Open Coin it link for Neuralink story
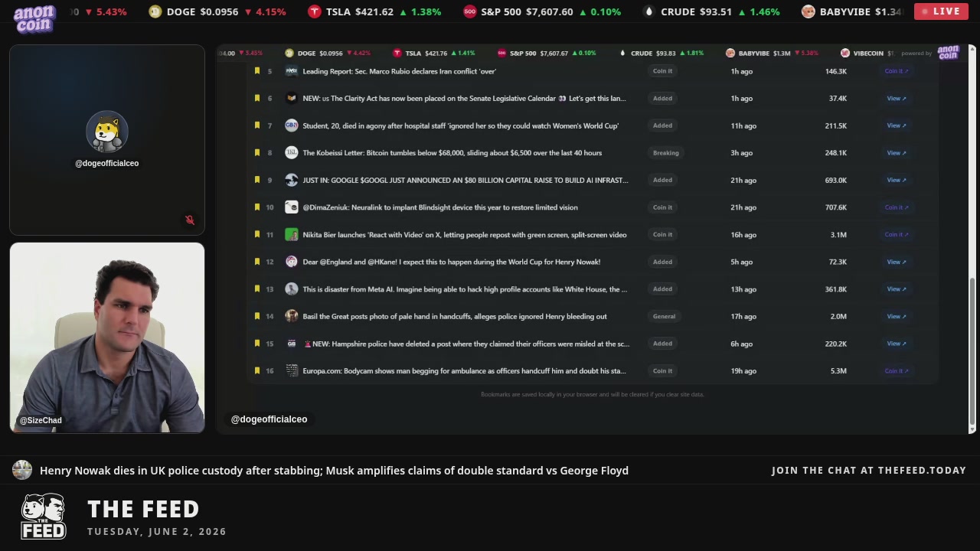This screenshot has width=980, height=551. click(897, 207)
